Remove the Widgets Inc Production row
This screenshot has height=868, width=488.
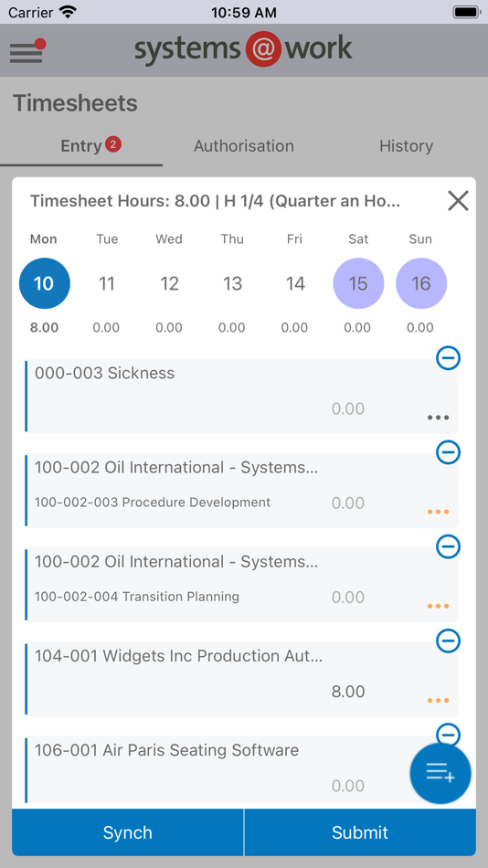click(448, 640)
